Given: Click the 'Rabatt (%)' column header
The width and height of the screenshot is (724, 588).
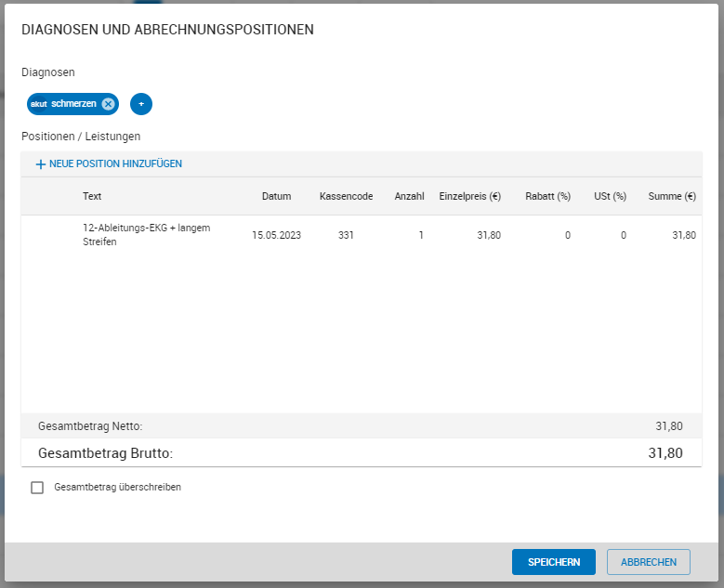Looking at the screenshot, I should [547, 196].
